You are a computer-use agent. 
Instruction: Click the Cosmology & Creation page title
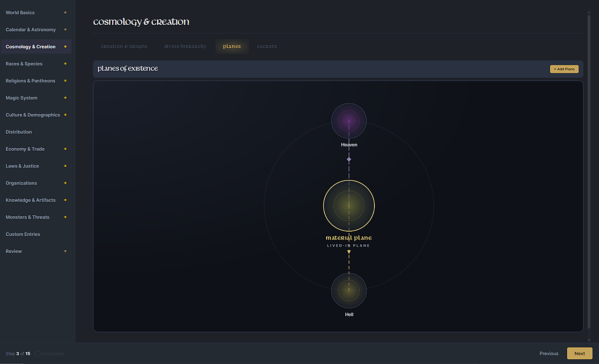tap(141, 22)
